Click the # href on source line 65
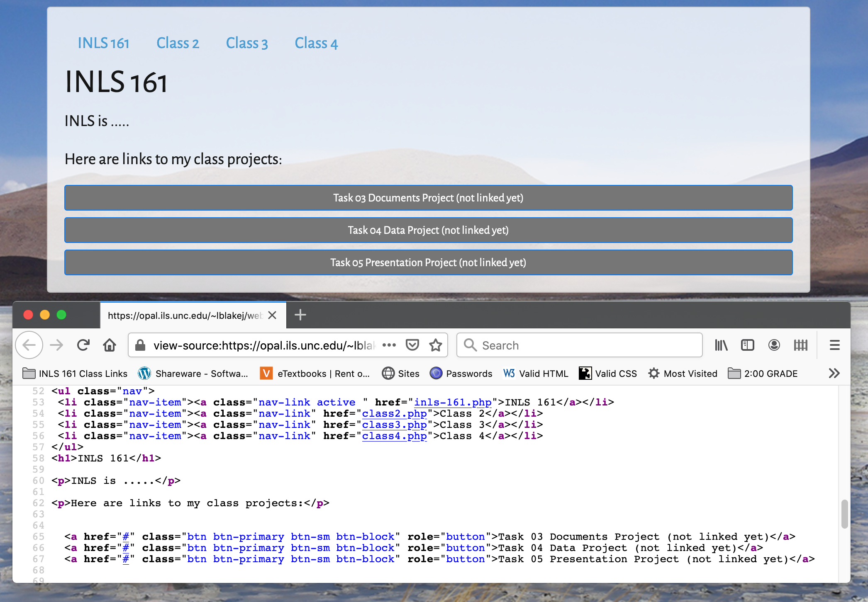Screen dimensions: 868x602 (x=126, y=536)
